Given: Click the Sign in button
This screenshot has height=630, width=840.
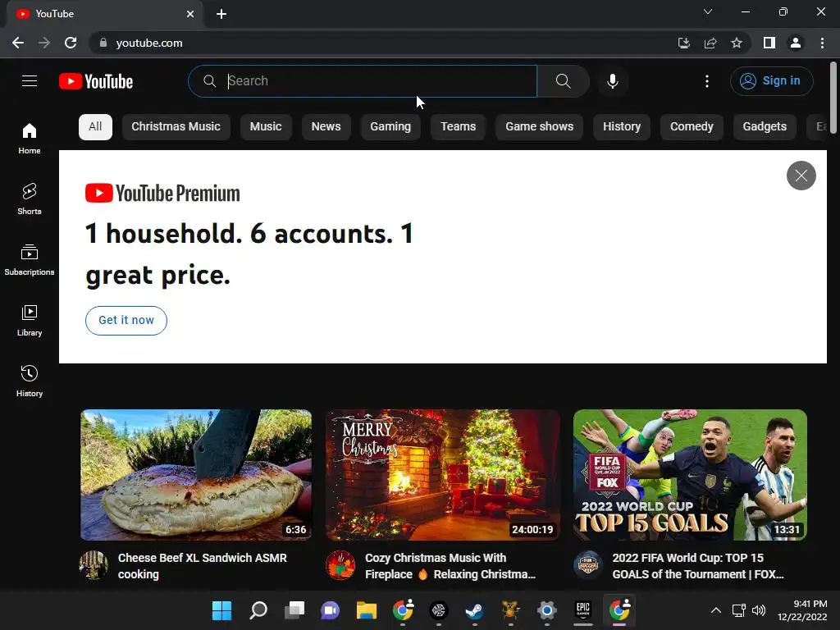Looking at the screenshot, I should point(771,81).
